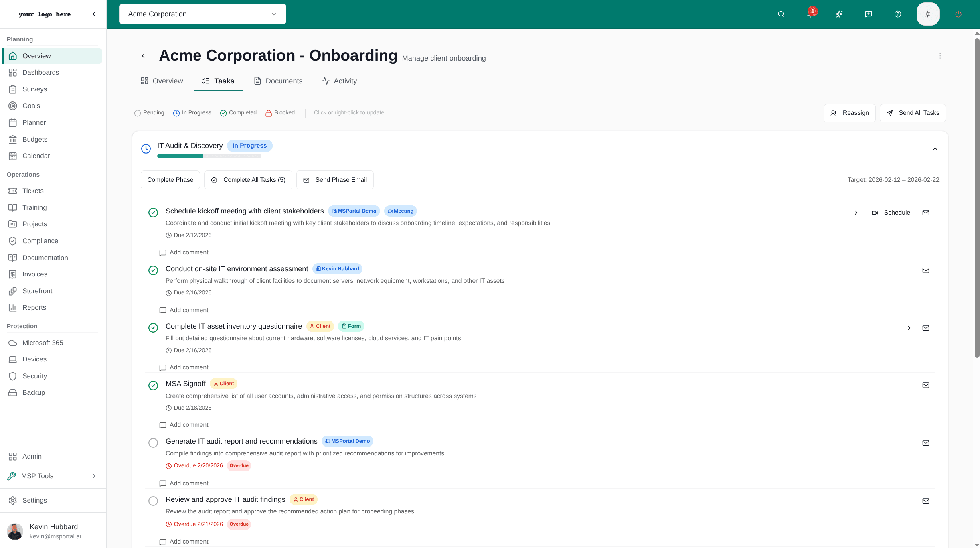Switch to the Activity tab

339,81
